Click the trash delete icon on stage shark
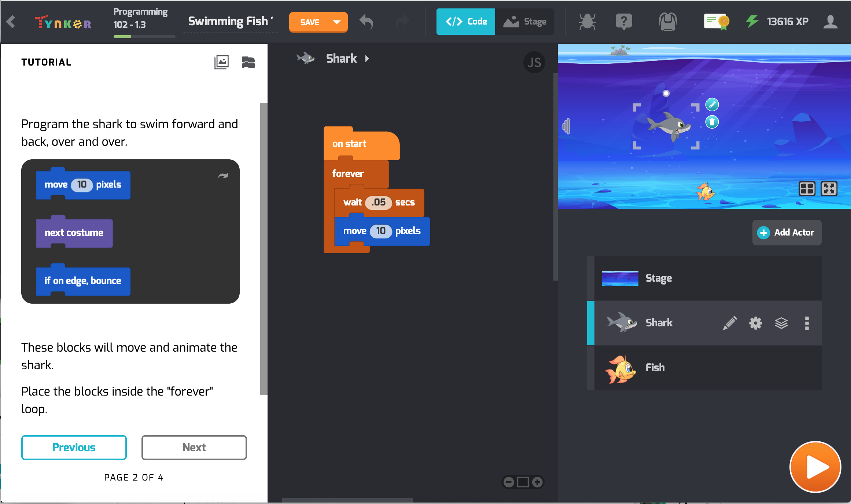 point(712,122)
